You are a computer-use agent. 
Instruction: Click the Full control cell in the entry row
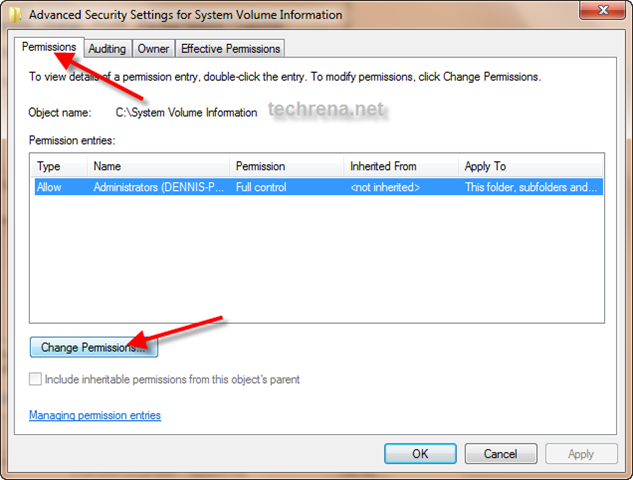point(262,187)
